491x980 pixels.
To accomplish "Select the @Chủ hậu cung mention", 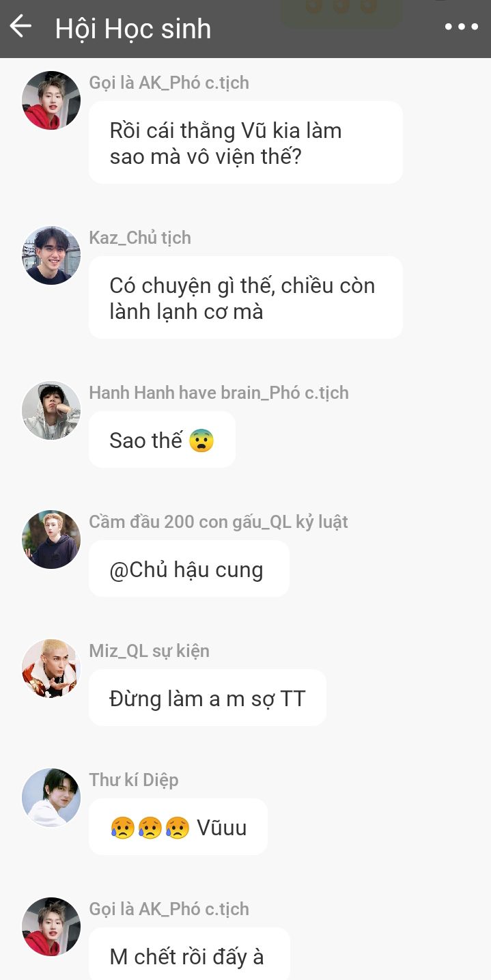I will click(186, 570).
